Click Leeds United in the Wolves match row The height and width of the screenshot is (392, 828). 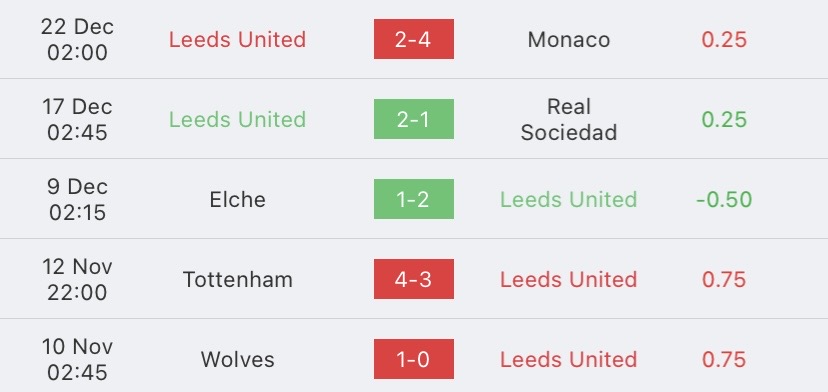pyautogui.click(x=569, y=360)
